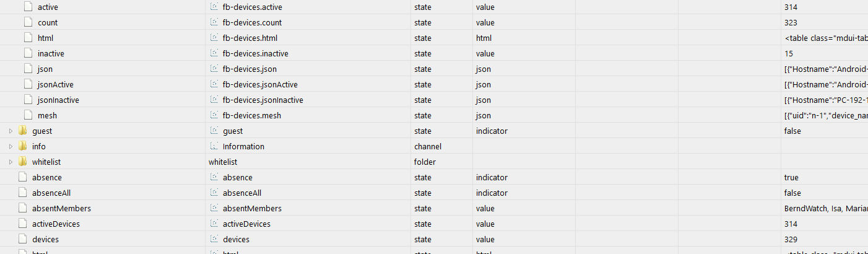Click the state icon before 'absentMembers' name
Viewport: 868px width, 254px height.
[x=214, y=208]
